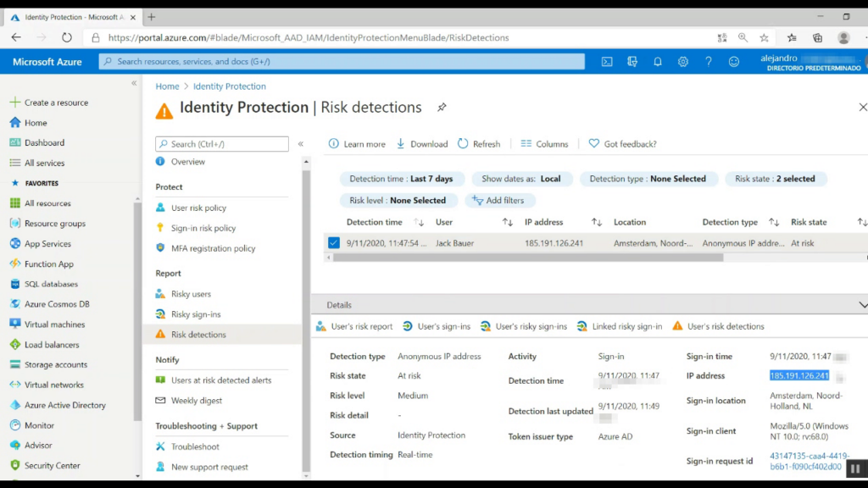Open Monitor from favorites
The height and width of the screenshot is (488, 868).
(39, 425)
